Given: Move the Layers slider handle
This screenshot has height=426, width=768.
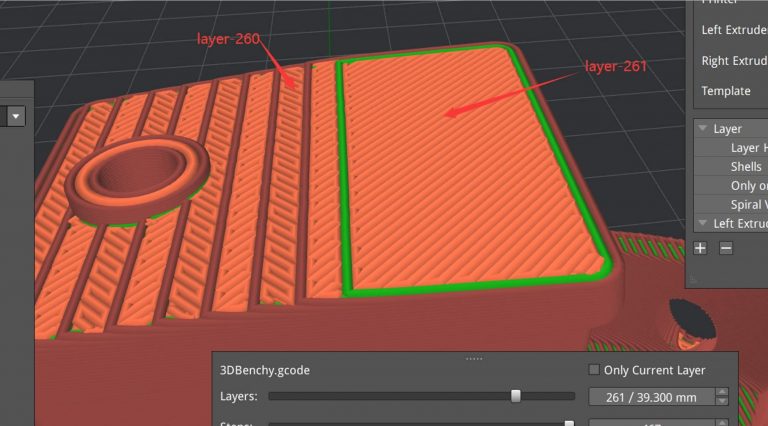Looking at the screenshot, I should [x=516, y=396].
